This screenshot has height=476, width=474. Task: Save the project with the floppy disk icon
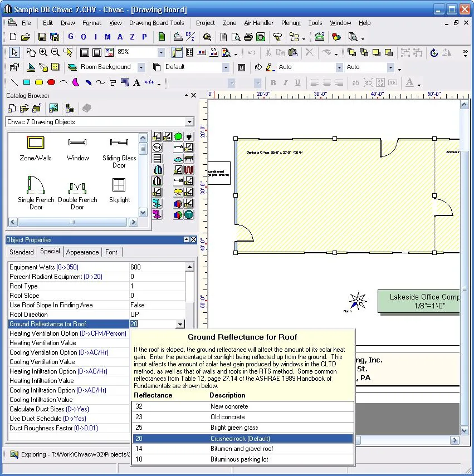coord(42,37)
